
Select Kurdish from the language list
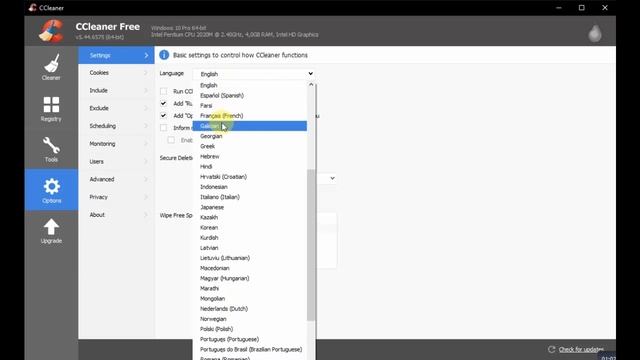250,238
